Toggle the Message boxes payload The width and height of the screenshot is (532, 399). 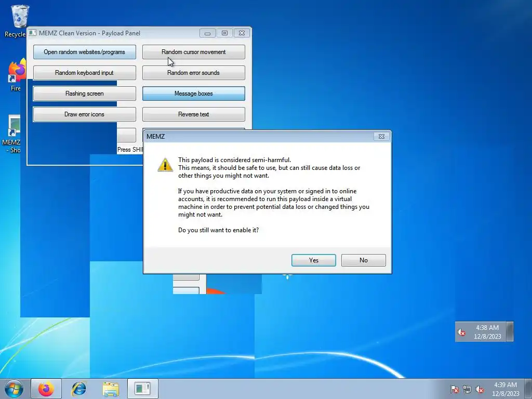(x=193, y=94)
